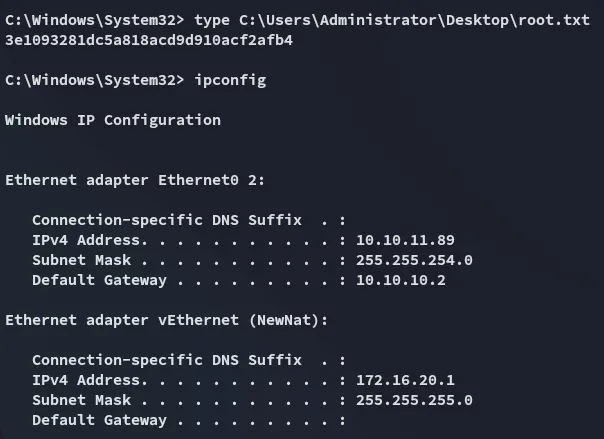The width and height of the screenshot is (604, 439).
Task: Click the default gateway value 10.10.10.2
Action: [401, 280]
